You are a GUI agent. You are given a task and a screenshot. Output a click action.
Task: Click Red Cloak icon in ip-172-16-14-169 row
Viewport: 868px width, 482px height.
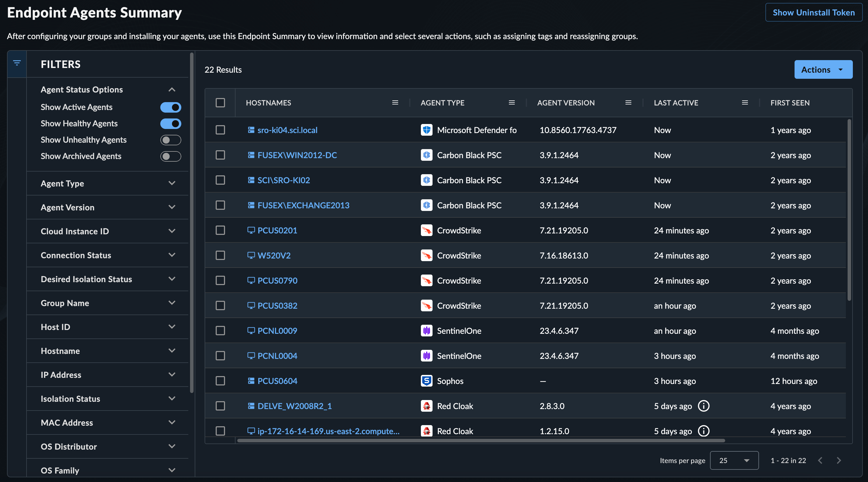point(427,431)
